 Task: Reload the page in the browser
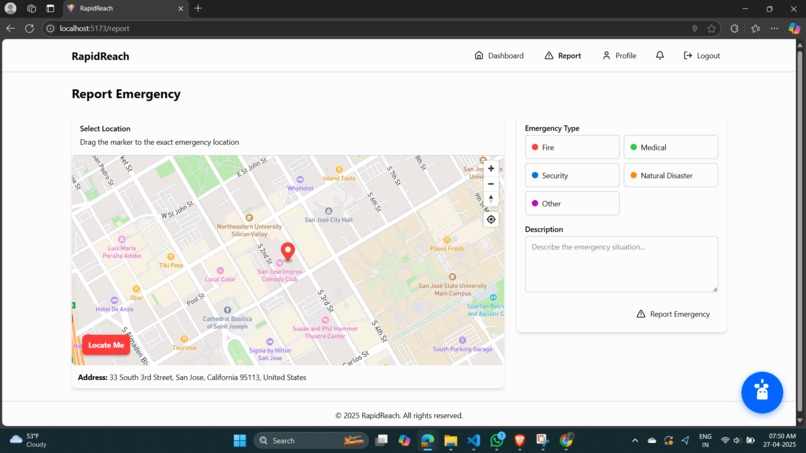coord(29,28)
